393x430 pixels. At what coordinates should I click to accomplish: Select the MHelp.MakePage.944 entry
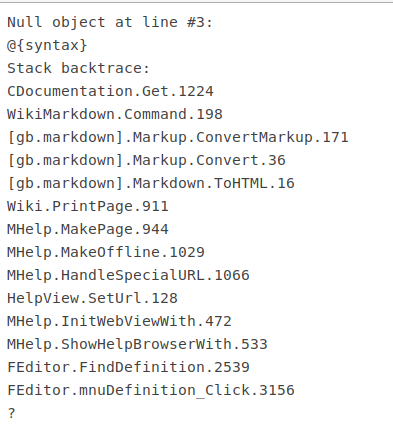pos(88,229)
